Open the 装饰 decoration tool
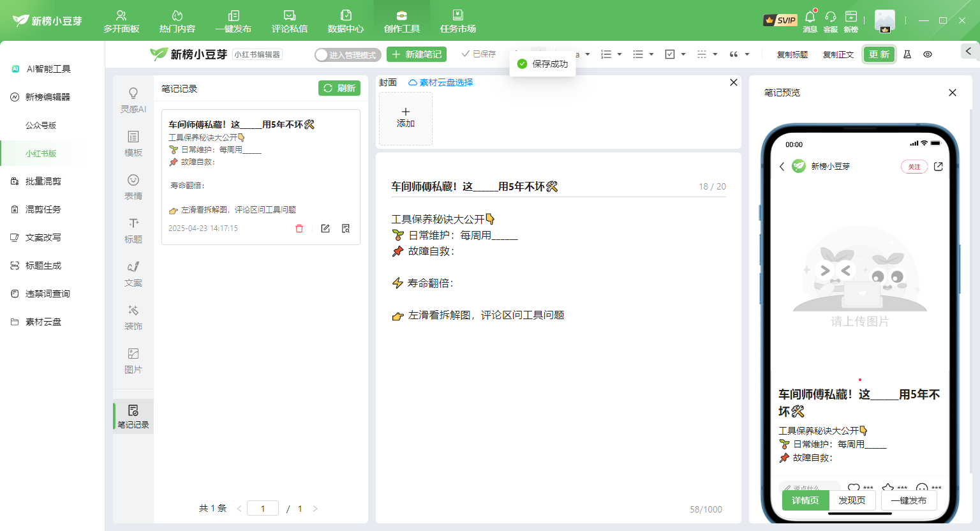 (x=133, y=317)
